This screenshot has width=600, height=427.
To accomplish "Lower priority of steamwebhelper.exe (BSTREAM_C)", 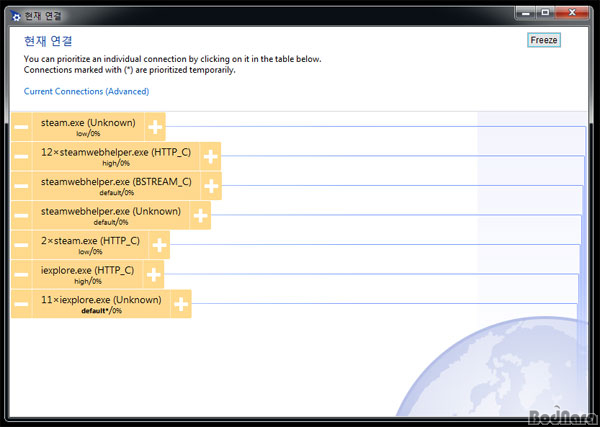I will (x=21, y=186).
